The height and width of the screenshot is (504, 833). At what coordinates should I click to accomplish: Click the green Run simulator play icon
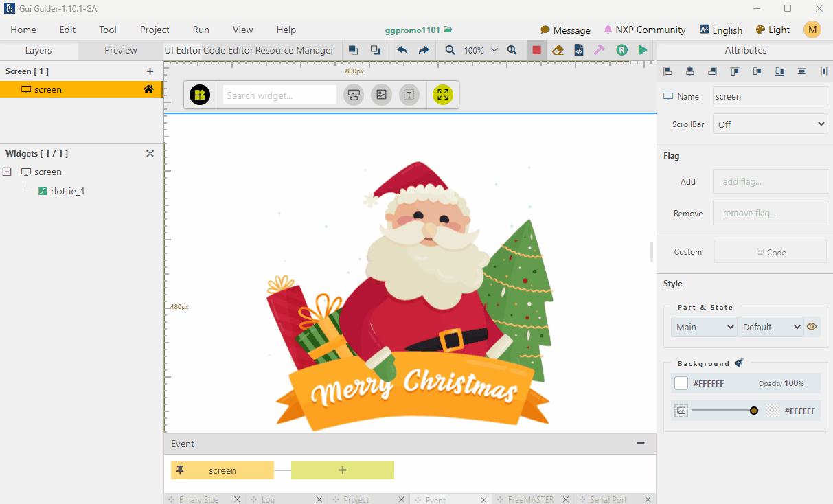[642, 50]
